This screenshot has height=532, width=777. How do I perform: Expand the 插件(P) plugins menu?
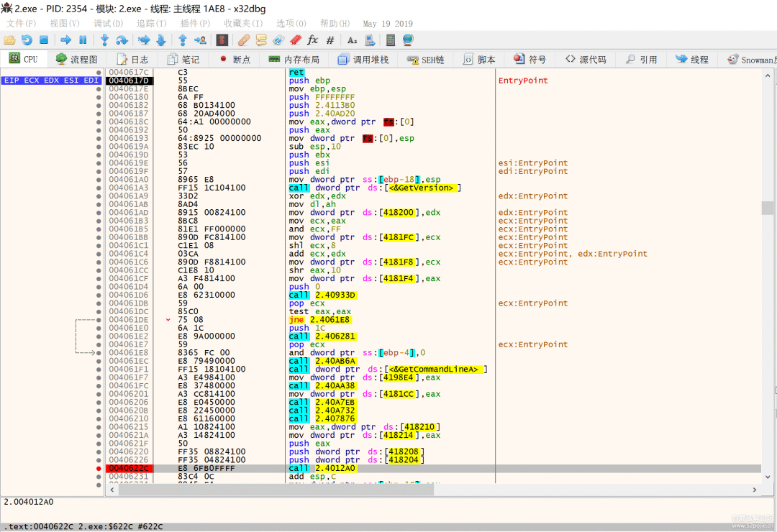click(195, 24)
